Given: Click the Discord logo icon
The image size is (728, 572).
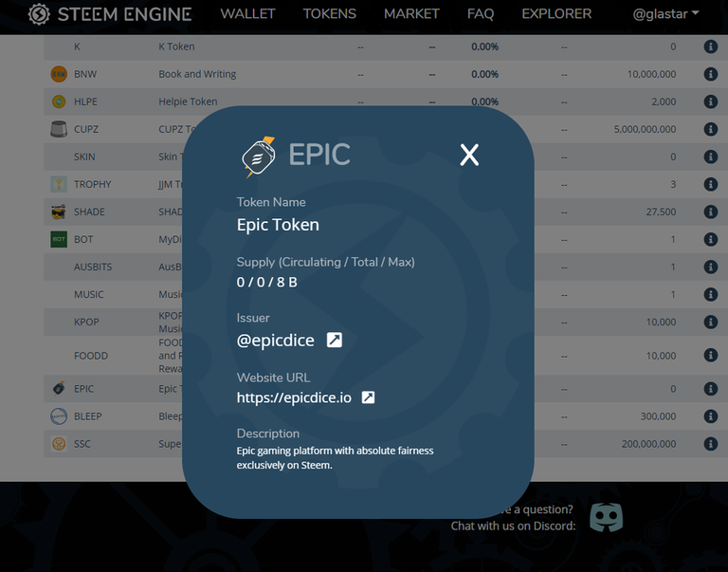Looking at the screenshot, I should coord(607,517).
